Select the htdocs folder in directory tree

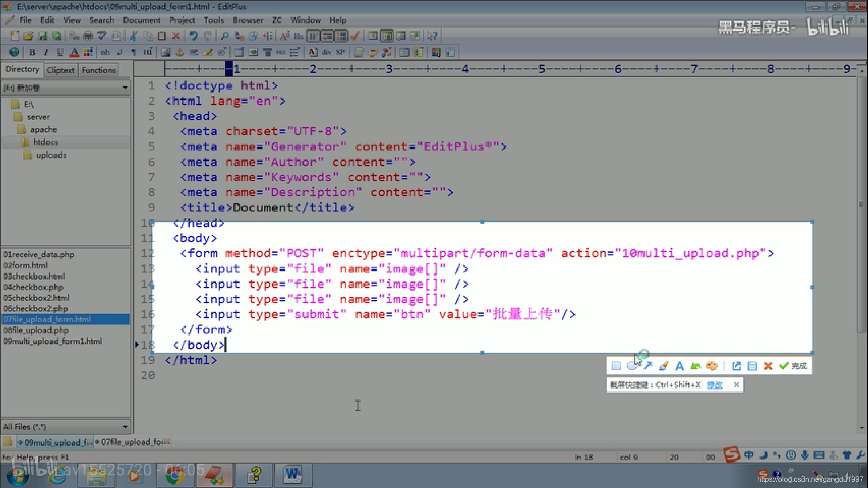pos(46,142)
